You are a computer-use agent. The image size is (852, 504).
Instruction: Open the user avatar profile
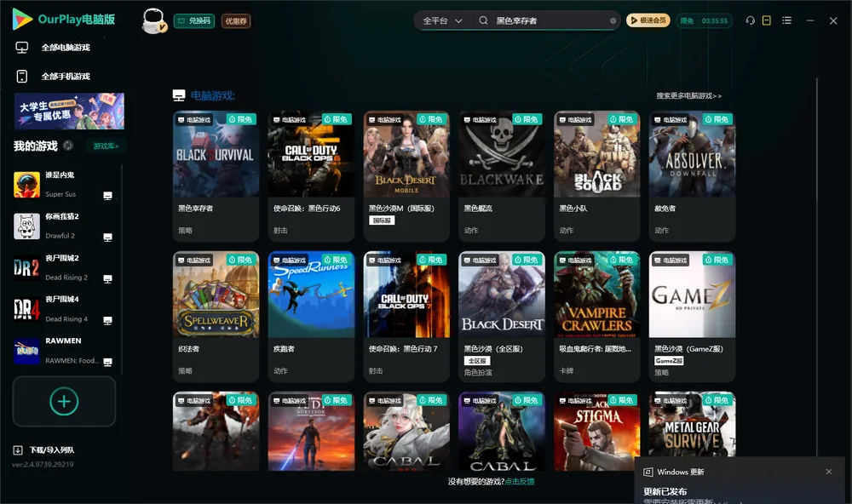(153, 20)
